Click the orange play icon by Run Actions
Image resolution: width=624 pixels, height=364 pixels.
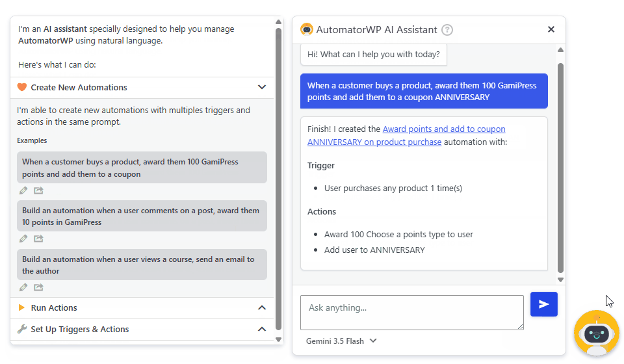(21, 307)
